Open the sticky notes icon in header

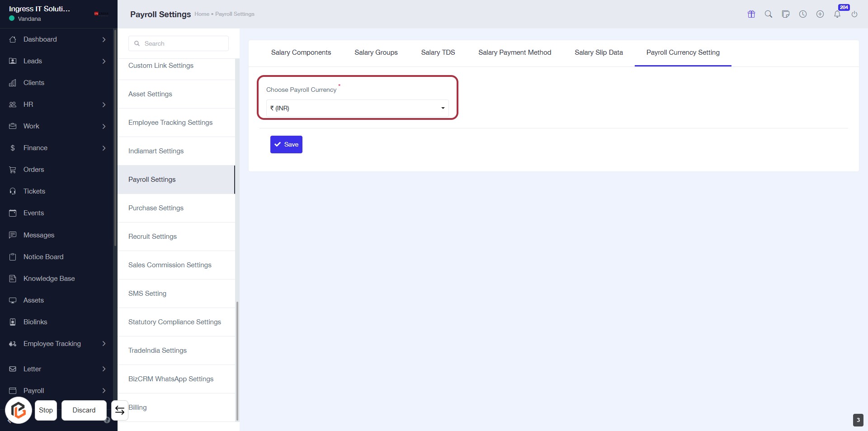point(785,14)
